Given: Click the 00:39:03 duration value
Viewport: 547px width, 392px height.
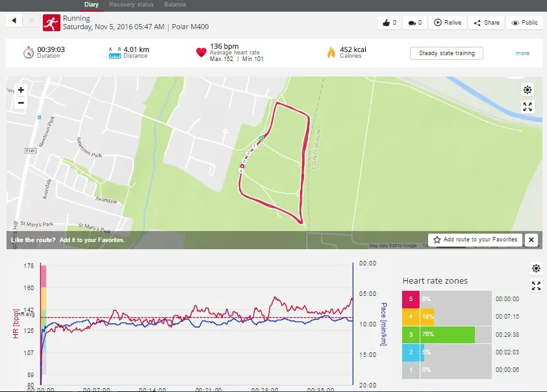Looking at the screenshot, I should [51, 49].
